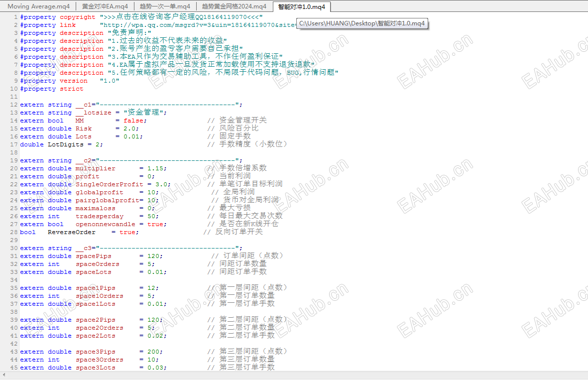This screenshot has height=380, width=588.
Task: Click the 反向订单开关 comment
Action: [x=239, y=232]
